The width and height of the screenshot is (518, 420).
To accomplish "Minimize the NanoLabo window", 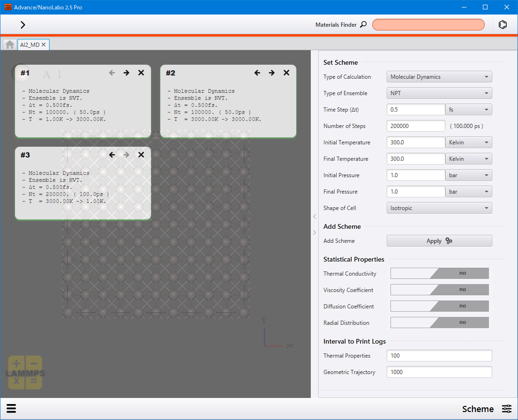I will (x=464, y=7).
